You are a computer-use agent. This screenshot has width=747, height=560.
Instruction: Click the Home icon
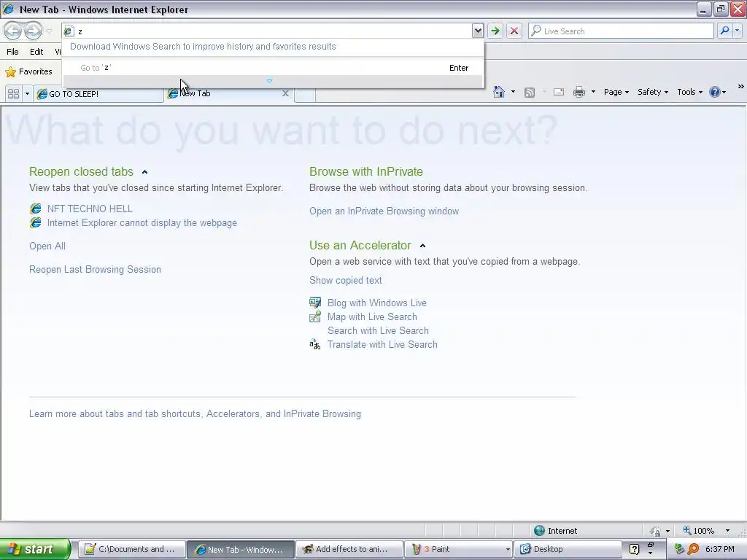click(499, 92)
